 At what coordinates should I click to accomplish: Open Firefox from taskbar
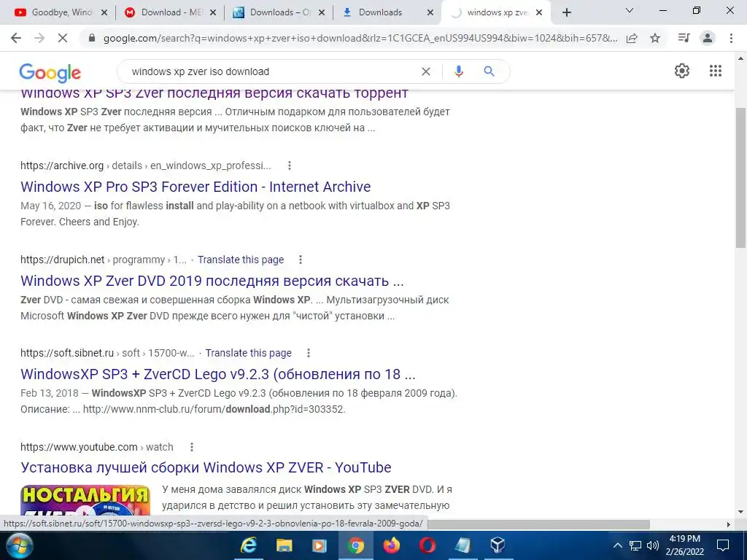pos(391,545)
